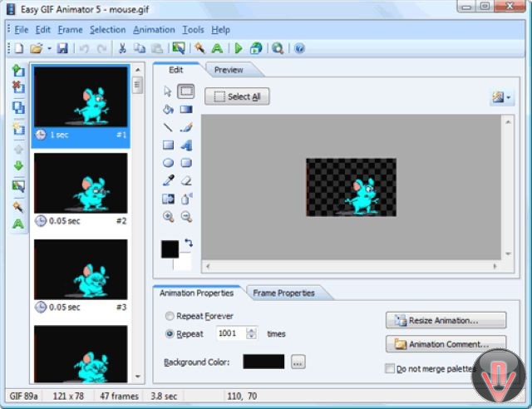Select the Repeat times radio button
Viewport: 532px width, 409px height.
(170, 334)
